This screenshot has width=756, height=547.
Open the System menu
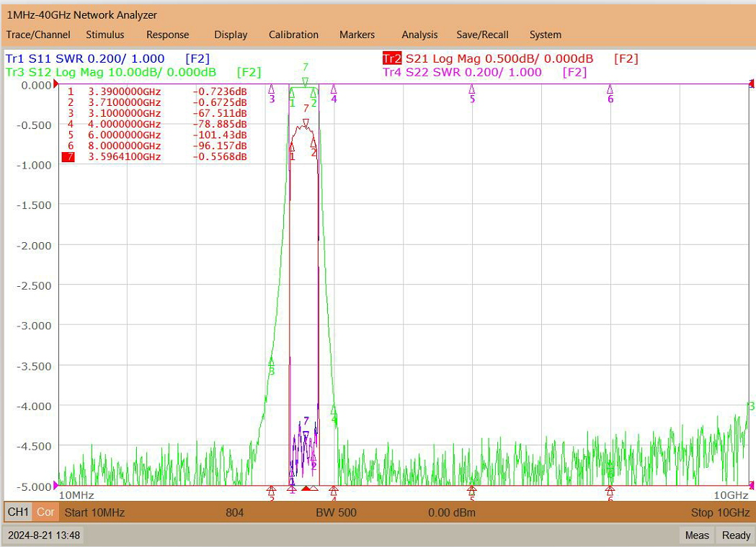tap(546, 35)
